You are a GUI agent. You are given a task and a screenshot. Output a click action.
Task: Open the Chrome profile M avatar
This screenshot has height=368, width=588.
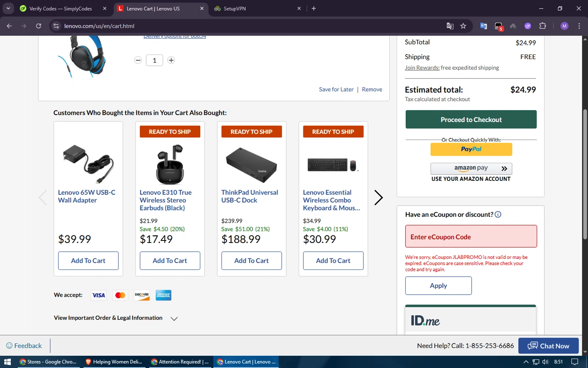(564, 26)
